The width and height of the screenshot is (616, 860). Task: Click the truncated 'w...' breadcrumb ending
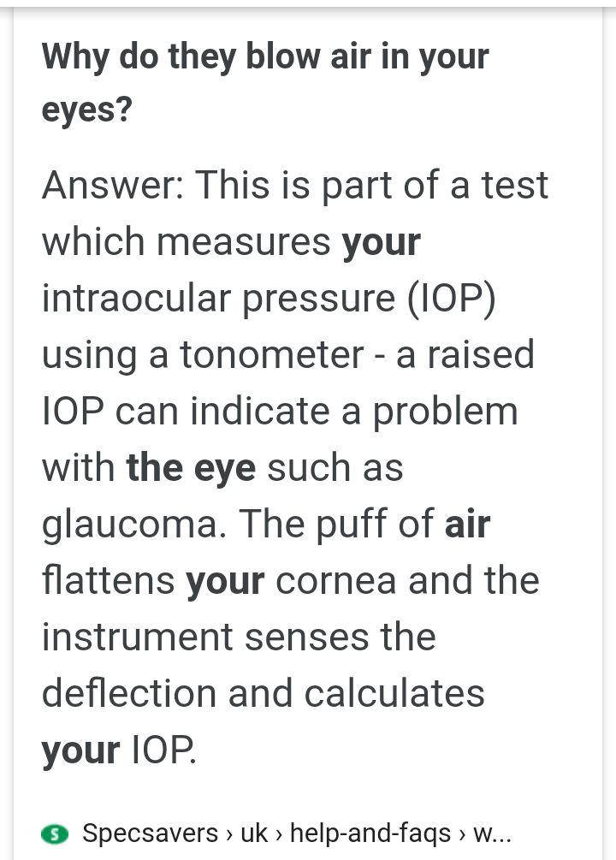pos(492,835)
